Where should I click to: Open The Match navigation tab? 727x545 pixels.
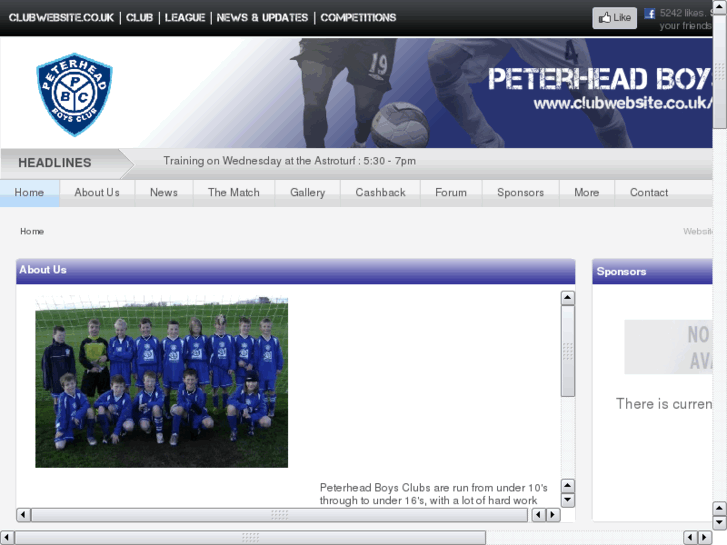(x=234, y=192)
